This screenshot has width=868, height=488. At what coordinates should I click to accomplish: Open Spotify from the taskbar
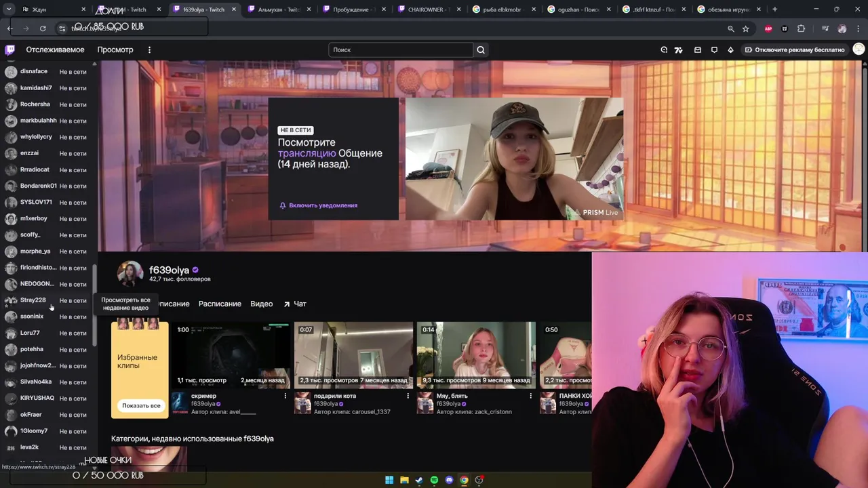[434, 480]
